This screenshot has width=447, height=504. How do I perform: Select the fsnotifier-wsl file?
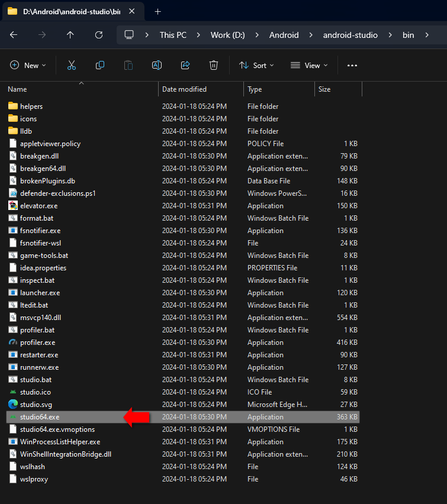pos(40,243)
